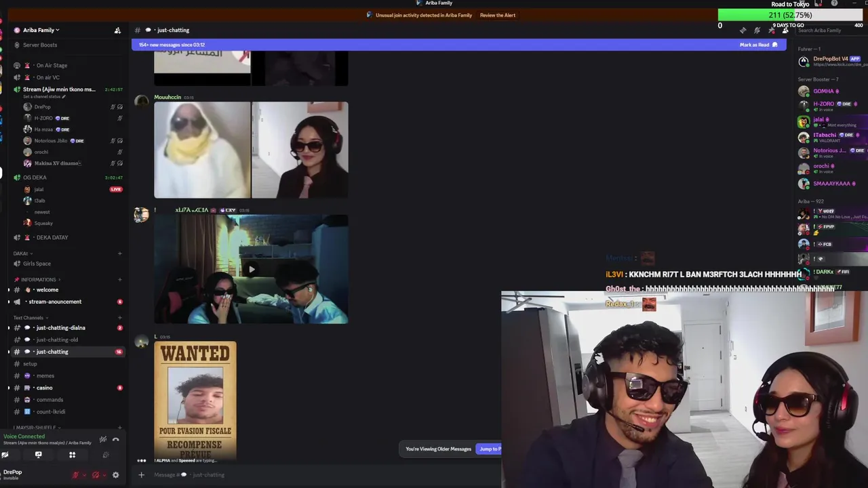Toggle deafen headphones for DrePop
Screen dimensions: 868x488
coord(96,475)
